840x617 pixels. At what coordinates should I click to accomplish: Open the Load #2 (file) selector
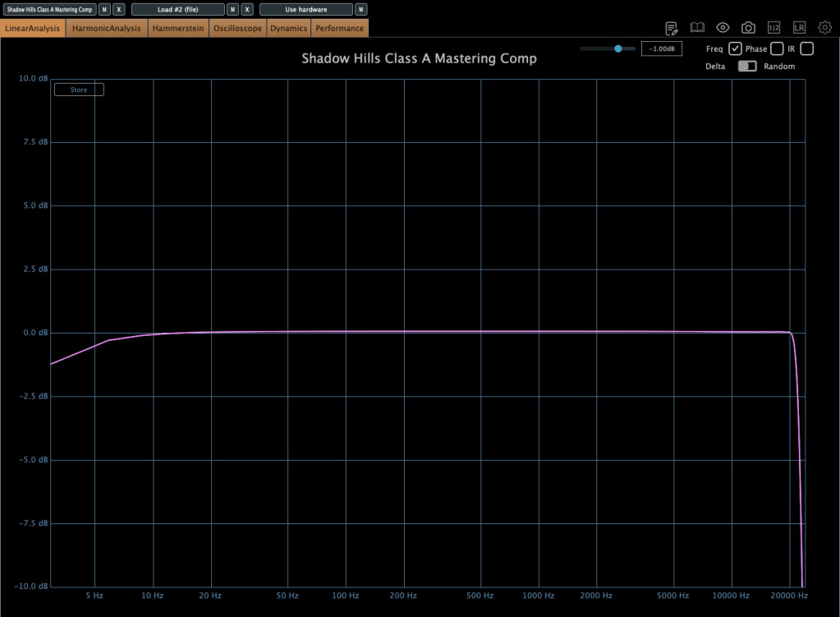[178, 10]
